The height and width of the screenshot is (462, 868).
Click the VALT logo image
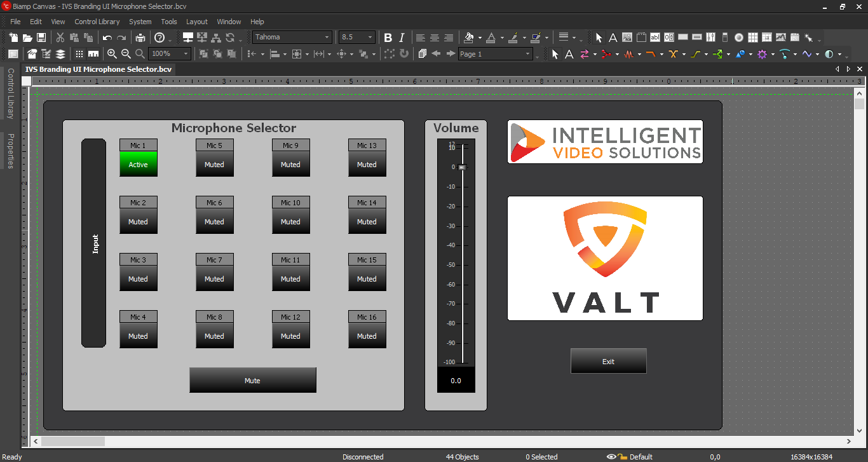pyautogui.click(x=605, y=258)
